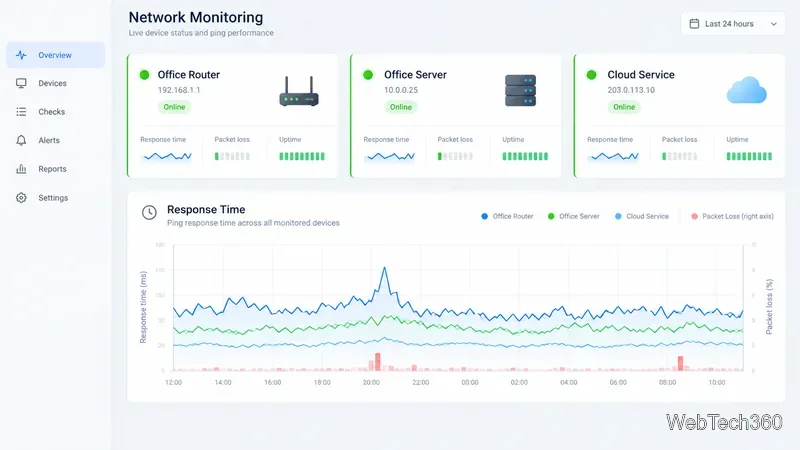Click 'Live device status and ping performance' subtitle
Image resolution: width=800 pixels, height=450 pixels.
pos(201,33)
